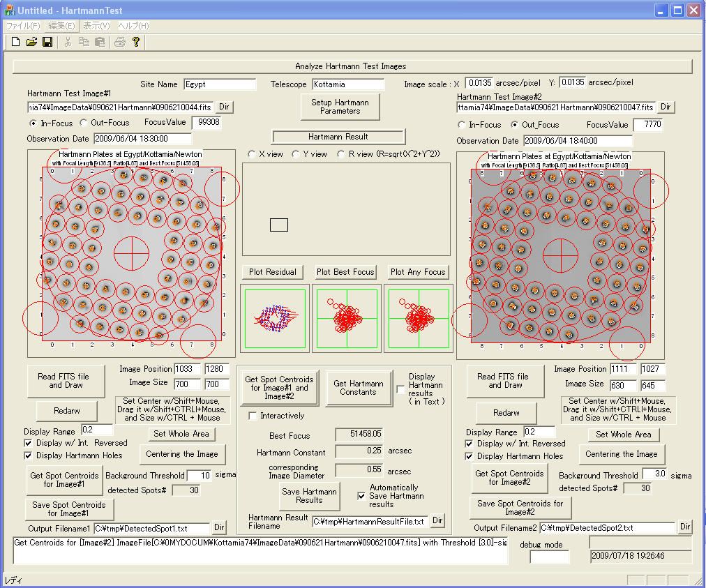Open the ヘルプ(H) menu
The image size is (706, 588).
pos(133,26)
